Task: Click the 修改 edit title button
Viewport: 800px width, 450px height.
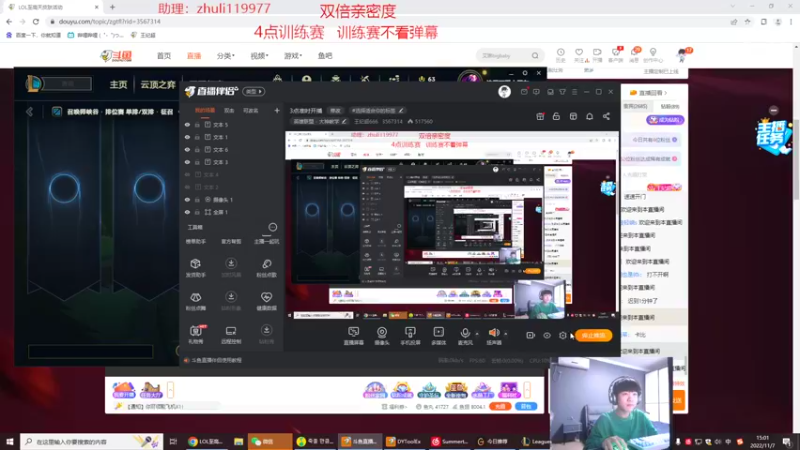Action: click(x=335, y=110)
